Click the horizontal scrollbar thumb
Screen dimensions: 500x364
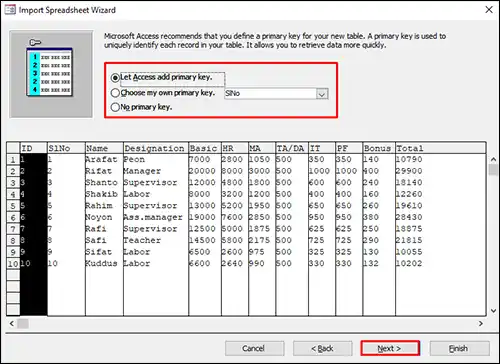pyautogui.click(x=23, y=323)
